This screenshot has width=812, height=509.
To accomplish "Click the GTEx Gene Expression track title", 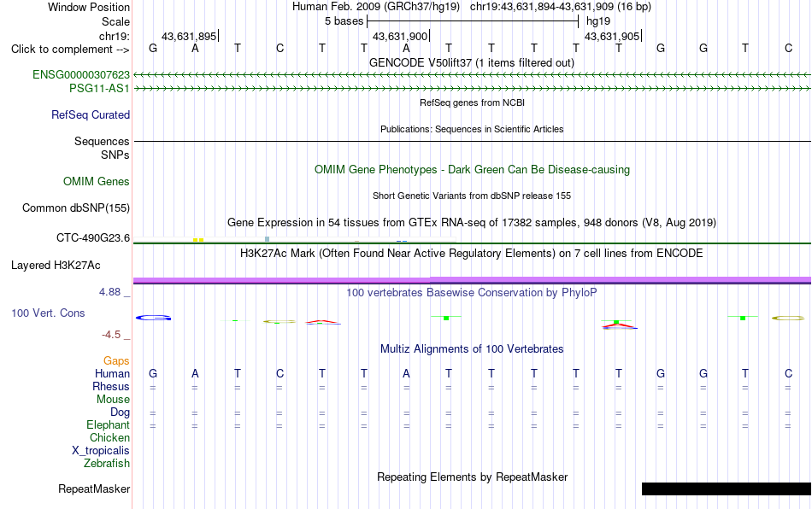I will [x=472, y=222].
